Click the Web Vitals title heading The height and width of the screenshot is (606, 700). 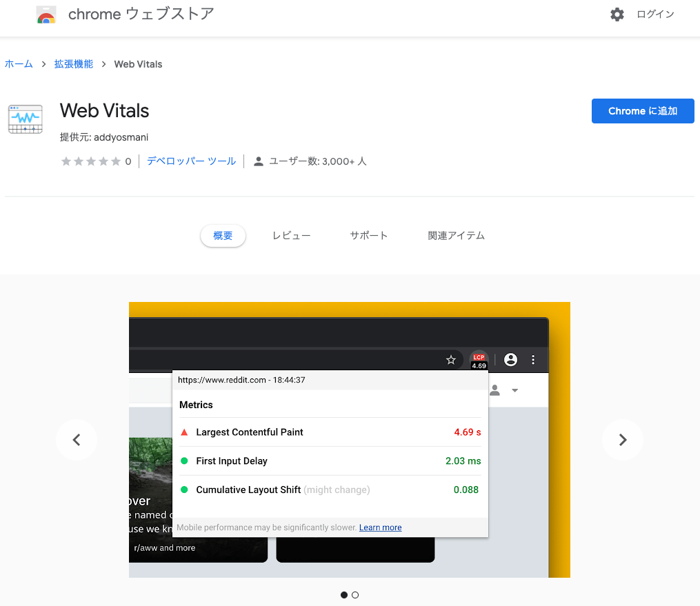tap(104, 111)
